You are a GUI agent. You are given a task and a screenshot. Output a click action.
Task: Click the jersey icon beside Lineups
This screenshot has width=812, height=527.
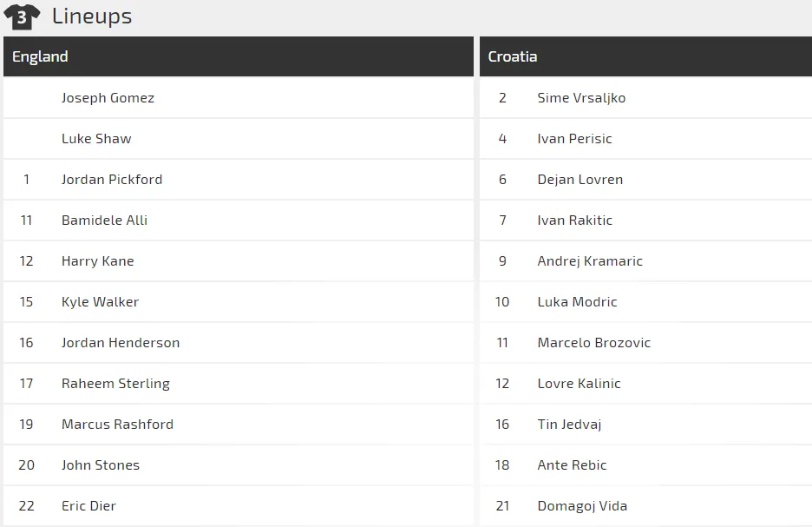click(x=22, y=16)
